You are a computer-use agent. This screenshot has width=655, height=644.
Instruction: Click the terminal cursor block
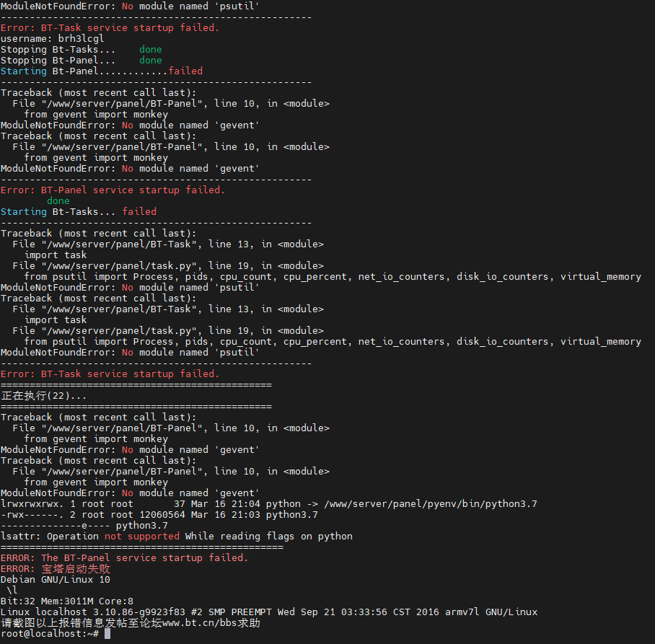[107, 635]
